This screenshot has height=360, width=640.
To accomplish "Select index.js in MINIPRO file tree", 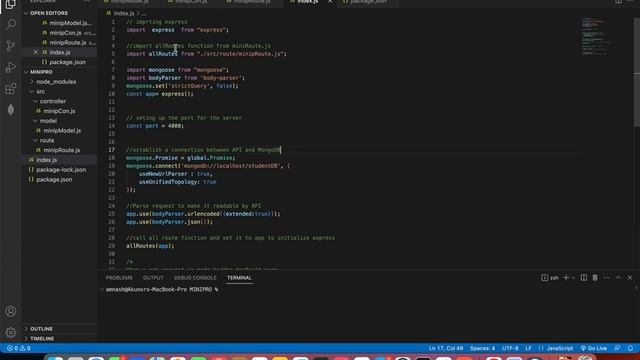I will click(x=47, y=160).
